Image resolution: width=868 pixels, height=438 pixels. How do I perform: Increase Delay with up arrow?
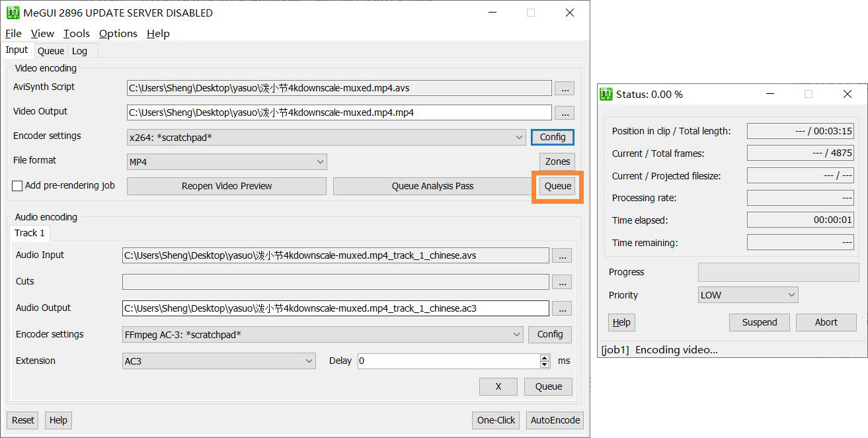(x=545, y=358)
